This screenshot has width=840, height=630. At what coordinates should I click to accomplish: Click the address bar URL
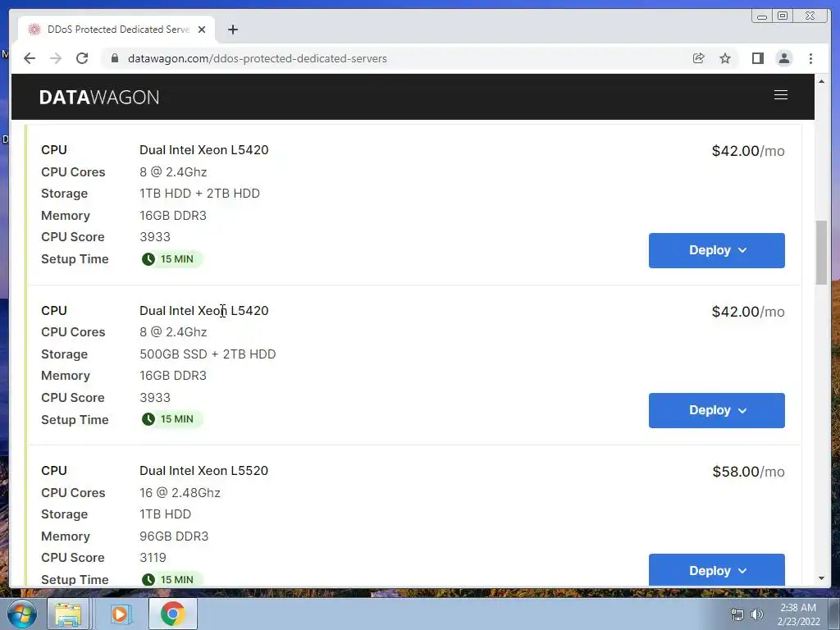pos(257,58)
